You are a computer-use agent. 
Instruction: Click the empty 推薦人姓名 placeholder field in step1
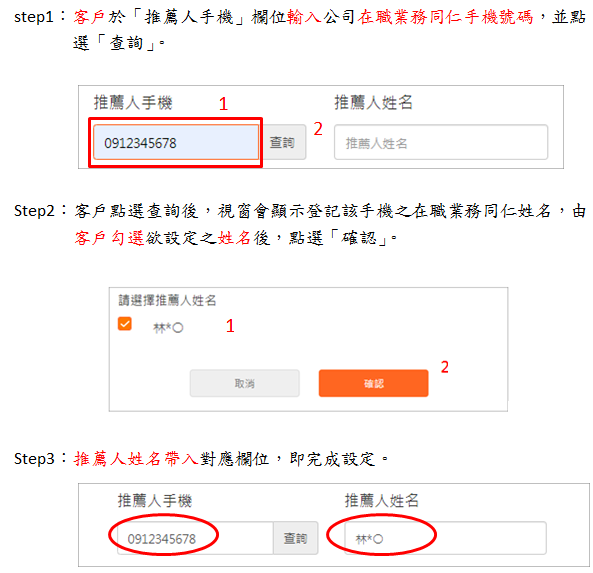point(441,142)
